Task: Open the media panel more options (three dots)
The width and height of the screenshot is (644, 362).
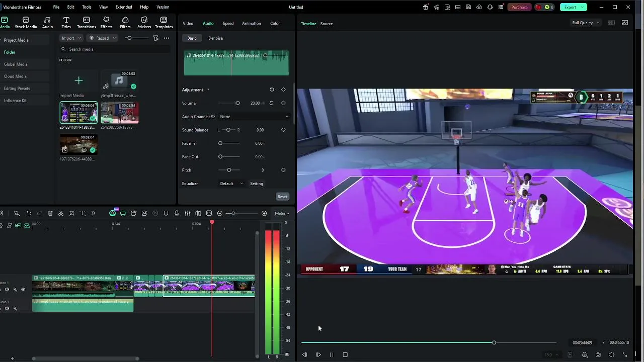Action: (167, 38)
